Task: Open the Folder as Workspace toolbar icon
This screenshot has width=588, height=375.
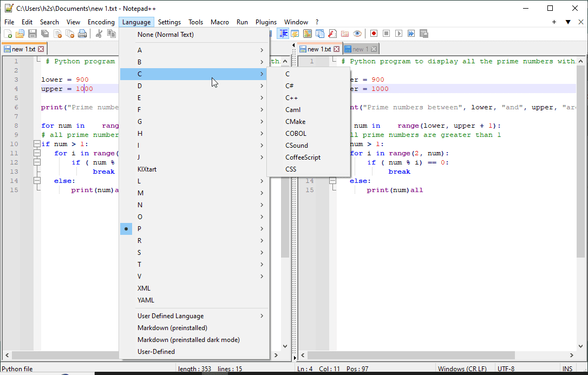Action: pyautogui.click(x=345, y=34)
